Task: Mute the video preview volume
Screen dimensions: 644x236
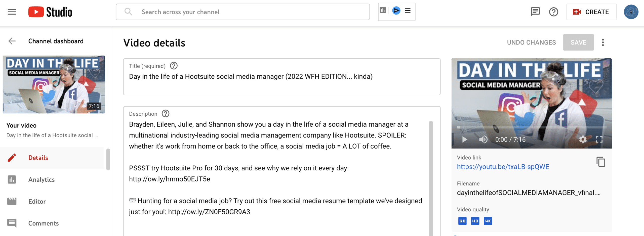Action: pos(483,139)
